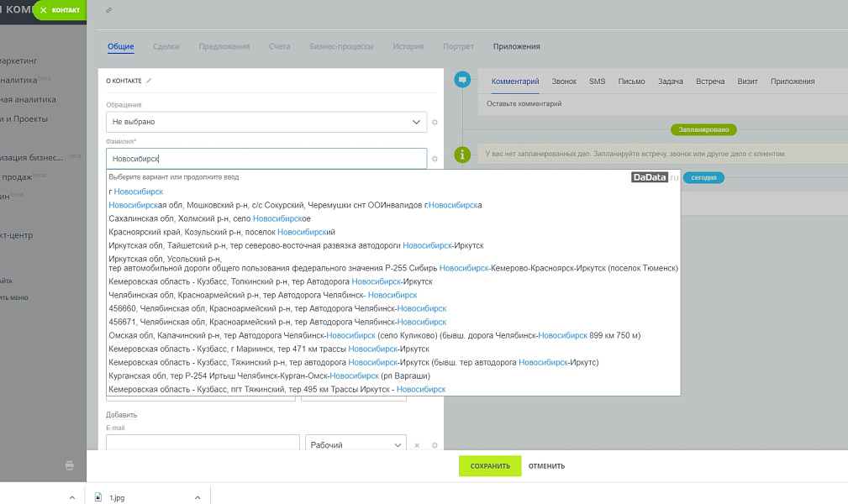Remove the E-mail field with X icon
This screenshot has height=504, width=848.
pos(417,445)
